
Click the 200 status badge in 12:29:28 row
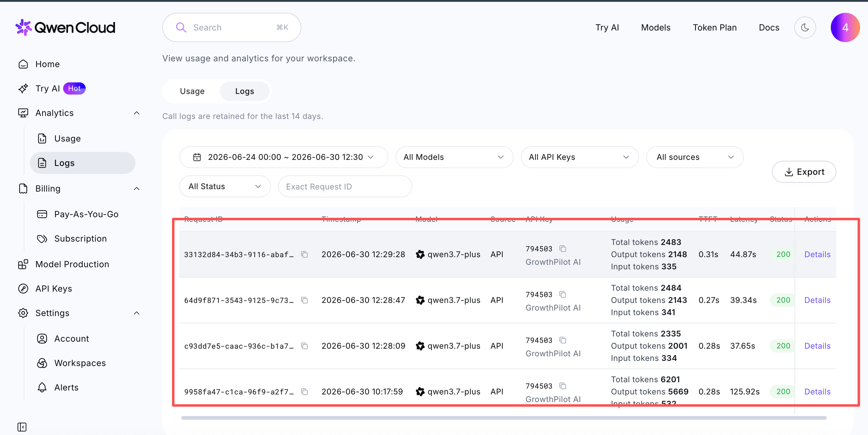(x=783, y=254)
